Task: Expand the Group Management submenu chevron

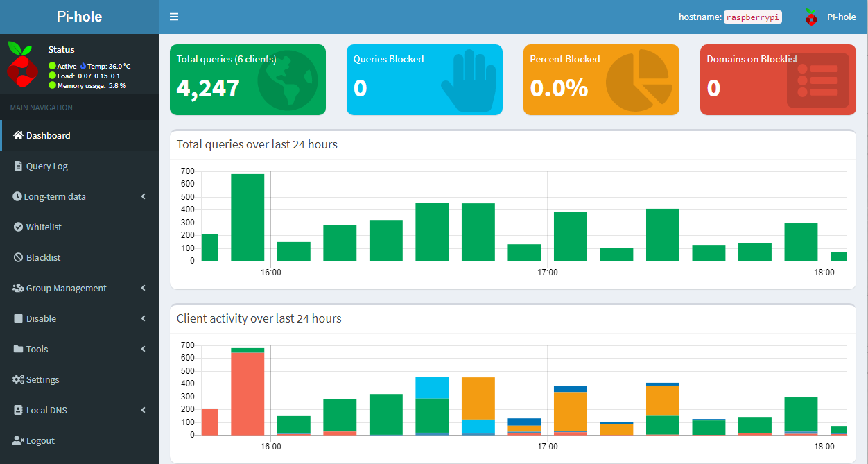Action: 144,288
